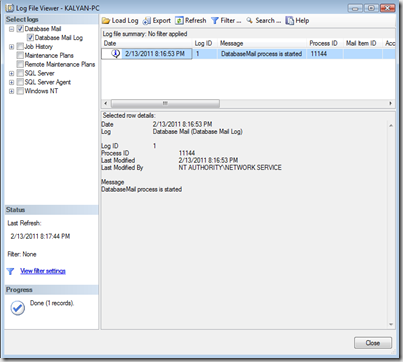
Task: Check the Maintenance Plans checkbox
Action: pyautogui.click(x=20, y=55)
